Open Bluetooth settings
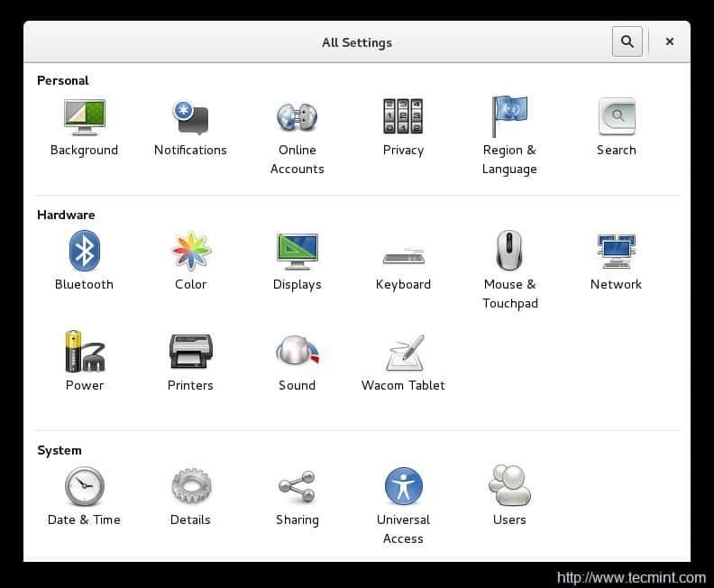The image size is (714, 588). (x=84, y=252)
